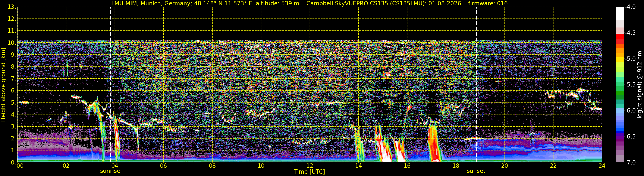Screen dimensions: 644x176
Task: Click the '5.' height tick label
Action: 13,103
